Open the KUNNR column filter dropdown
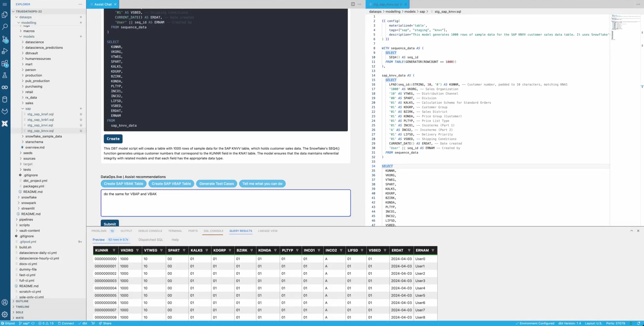 pyautogui.click(x=115, y=250)
